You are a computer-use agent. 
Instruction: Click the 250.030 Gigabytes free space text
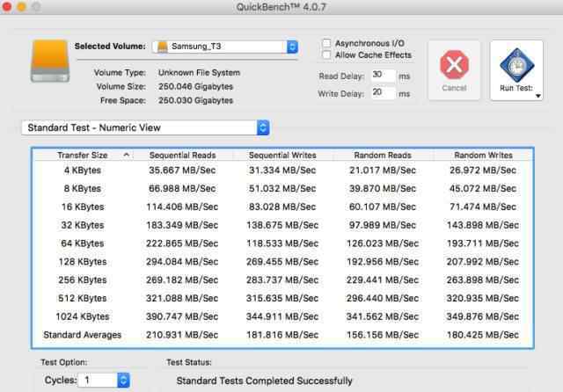click(195, 100)
